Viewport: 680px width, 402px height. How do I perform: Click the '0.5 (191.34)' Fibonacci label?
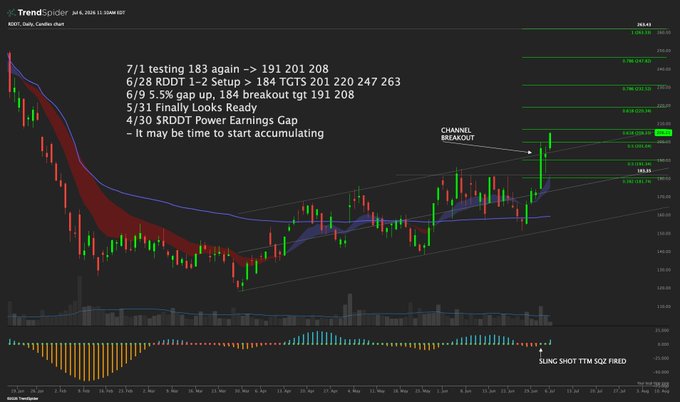pyautogui.click(x=639, y=164)
